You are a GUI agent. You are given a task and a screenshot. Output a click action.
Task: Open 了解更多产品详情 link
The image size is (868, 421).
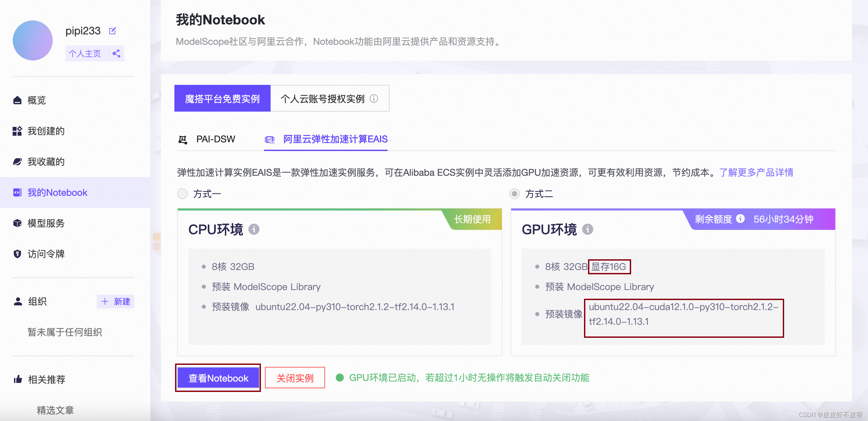(x=756, y=173)
